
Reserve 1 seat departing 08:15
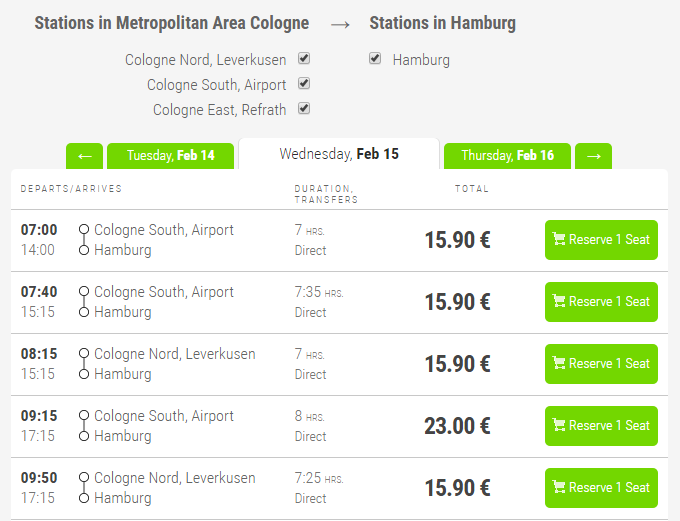(x=601, y=364)
